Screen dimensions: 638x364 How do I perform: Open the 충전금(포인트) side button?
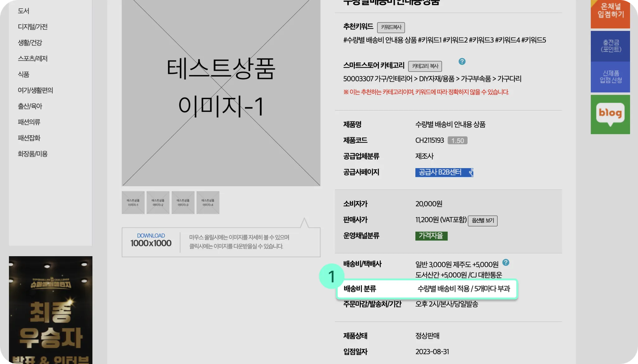click(610, 46)
